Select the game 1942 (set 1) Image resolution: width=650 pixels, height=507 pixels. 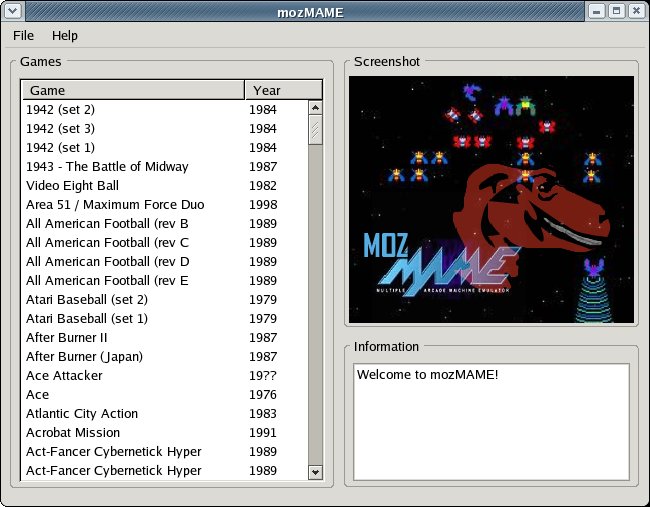(x=165, y=148)
